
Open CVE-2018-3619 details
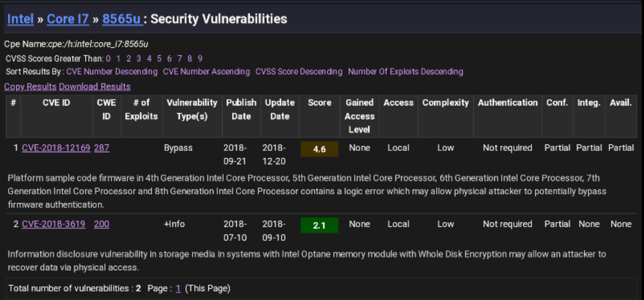53,224
